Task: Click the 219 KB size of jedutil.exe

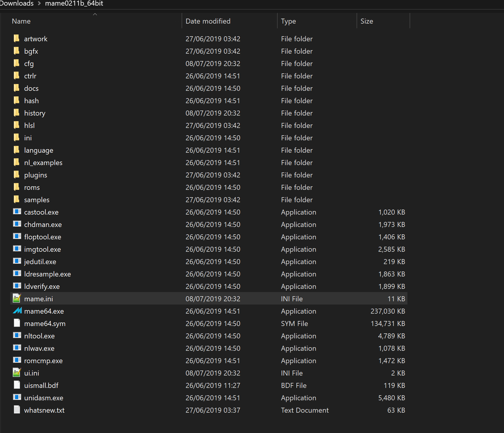Action: [x=394, y=262]
